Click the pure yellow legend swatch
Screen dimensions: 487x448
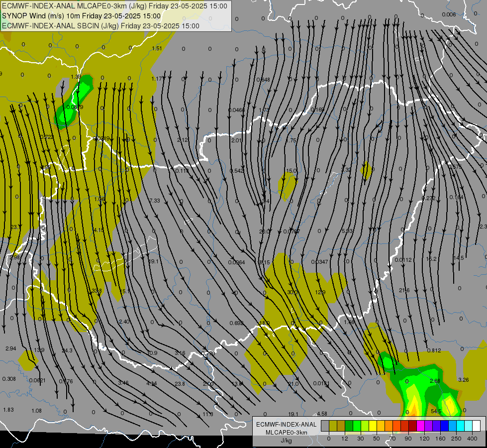pos(373,426)
